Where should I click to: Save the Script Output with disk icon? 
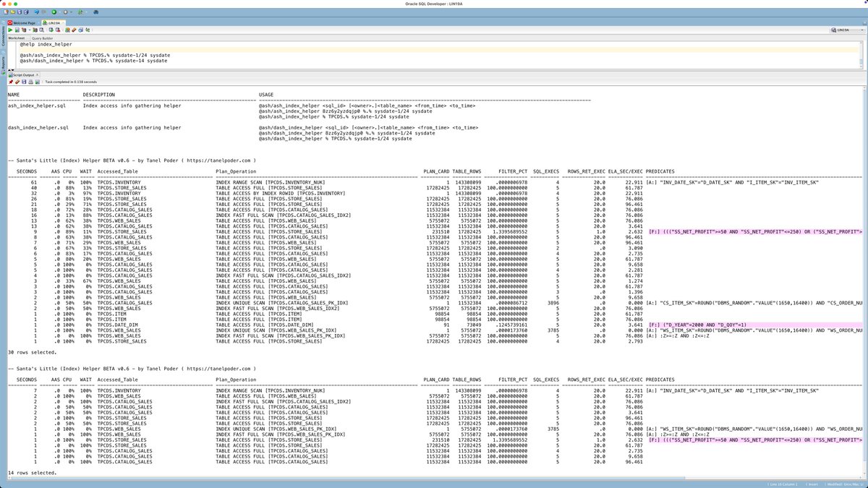click(x=24, y=82)
